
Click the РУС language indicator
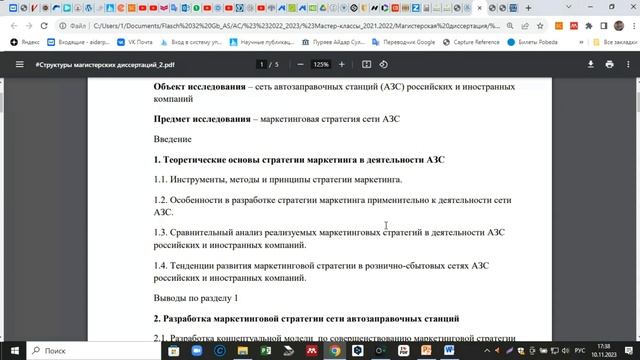point(580,351)
